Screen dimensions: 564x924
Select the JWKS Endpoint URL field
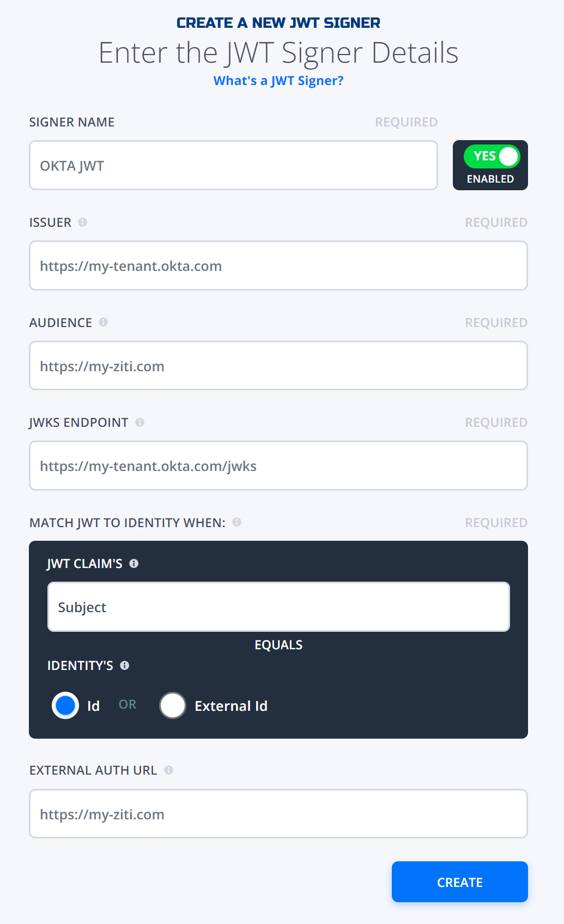coord(278,466)
